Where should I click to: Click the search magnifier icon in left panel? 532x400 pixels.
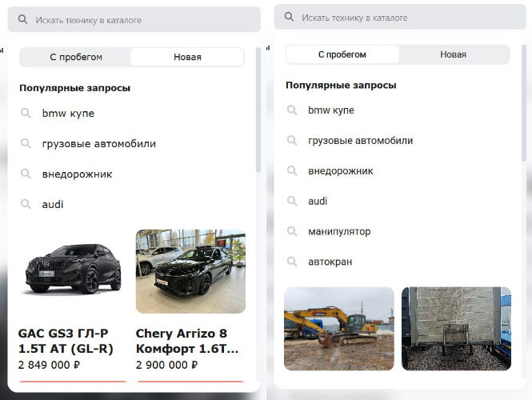pos(22,19)
